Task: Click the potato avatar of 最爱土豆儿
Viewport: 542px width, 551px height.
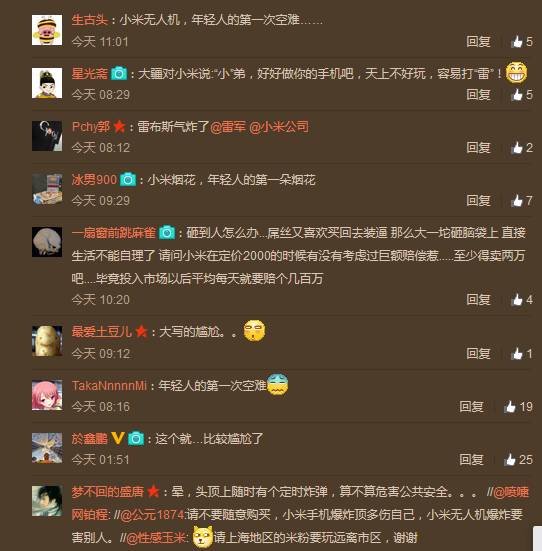Action: click(x=47, y=341)
